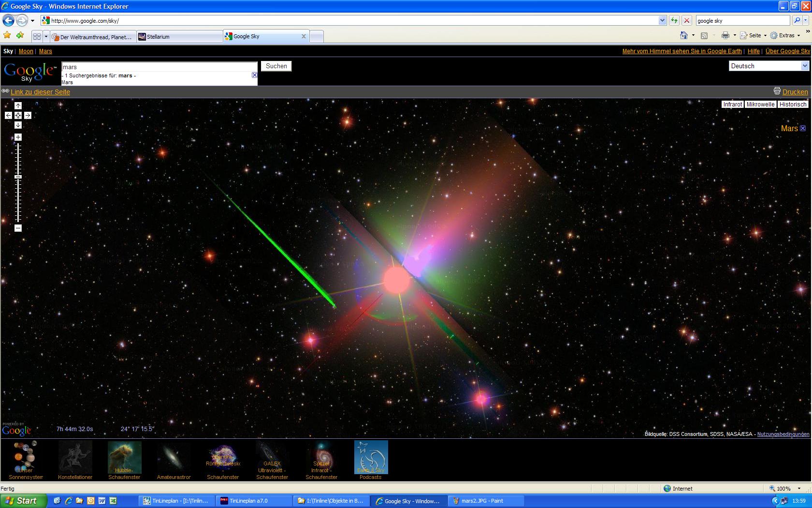The image size is (812, 508).
Task: Select the 'Mars' search result
Action: (67, 82)
